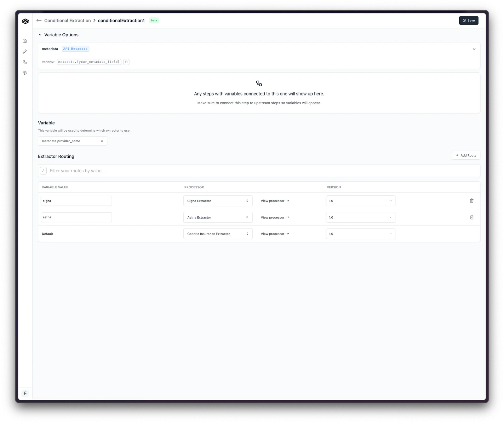The width and height of the screenshot is (504, 423).
Task: Click the back arrow in breadcrumb
Action: (x=39, y=20)
